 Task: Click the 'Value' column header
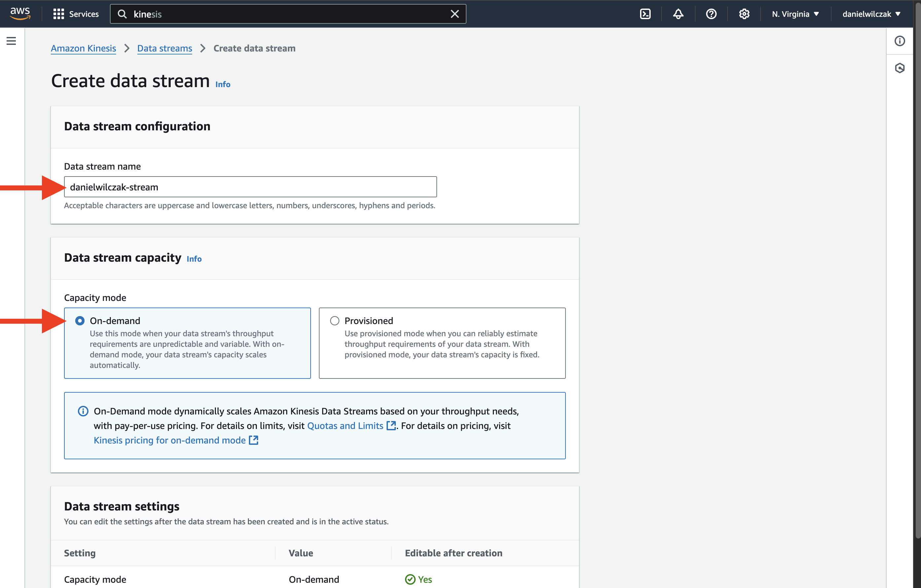[x=301, y=553]
